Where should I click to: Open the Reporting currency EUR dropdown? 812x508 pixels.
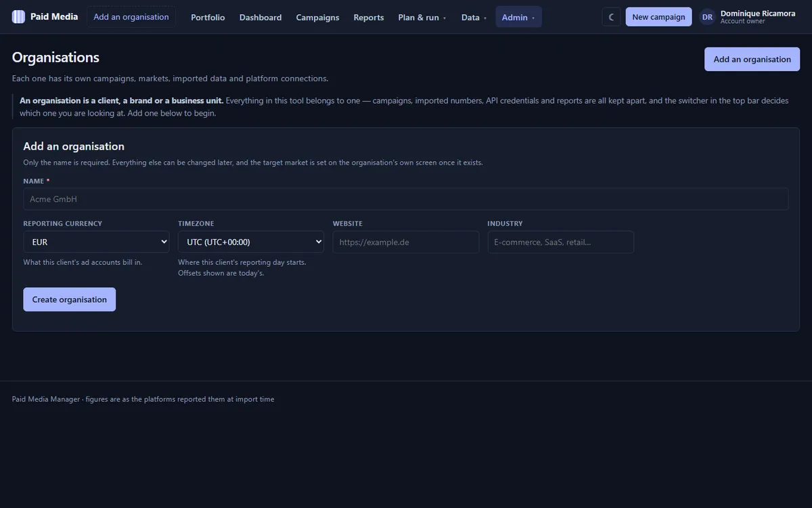point(96,242)
